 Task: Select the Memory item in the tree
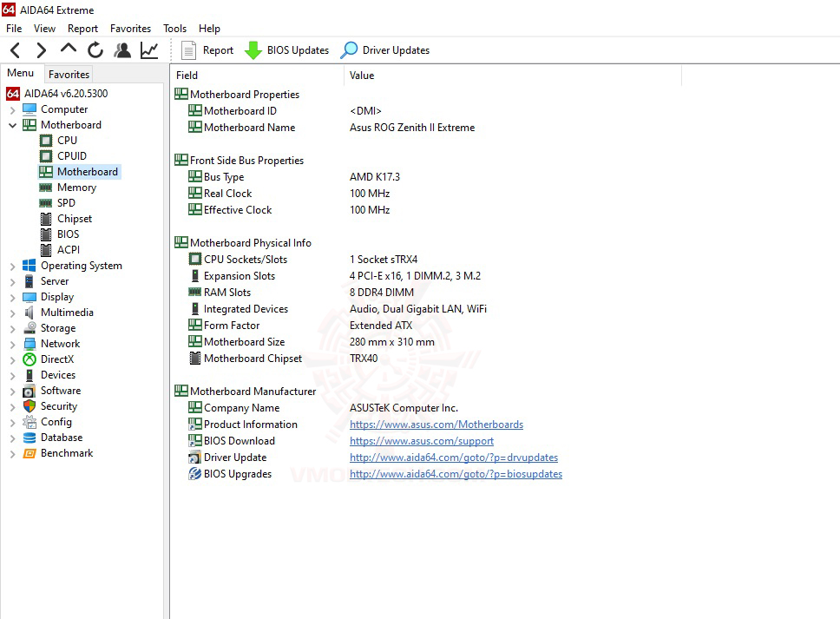68,188
